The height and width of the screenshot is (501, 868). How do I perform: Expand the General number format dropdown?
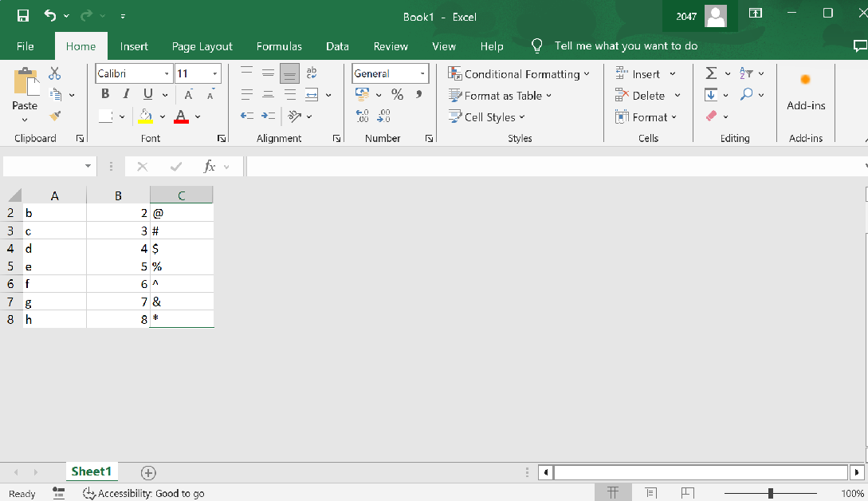[422, 74]
